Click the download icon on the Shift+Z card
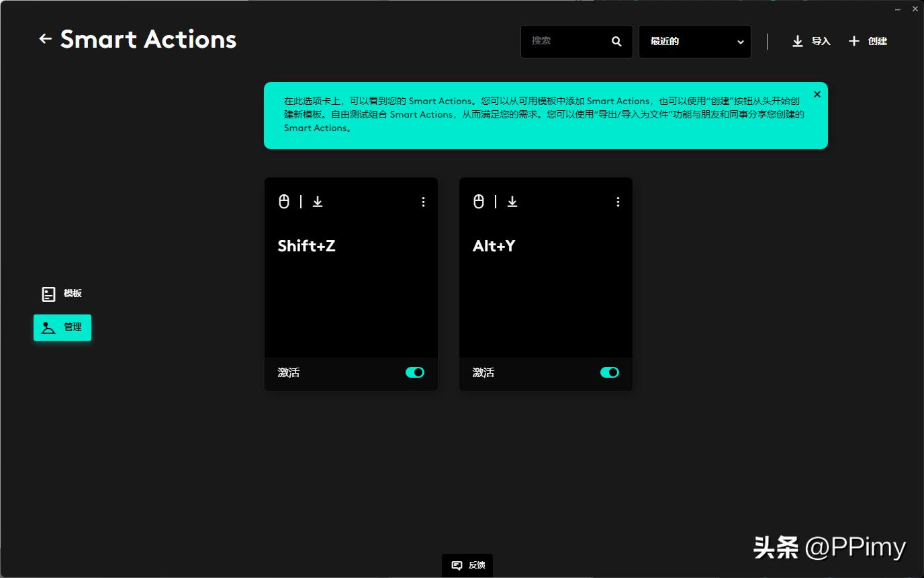The width and height of the screenshot is (924, 578). tap(318, 202)
